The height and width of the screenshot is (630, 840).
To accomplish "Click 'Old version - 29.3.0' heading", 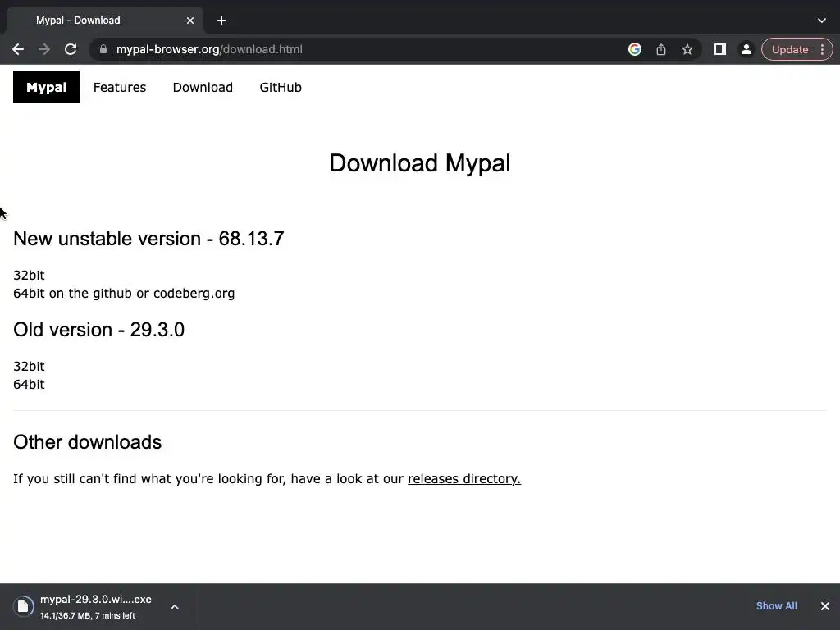I will click(98, 330).
